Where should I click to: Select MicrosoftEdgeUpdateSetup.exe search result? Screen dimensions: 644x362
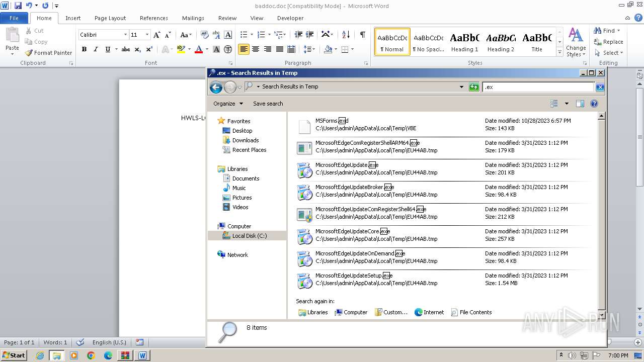click(443, 280)
